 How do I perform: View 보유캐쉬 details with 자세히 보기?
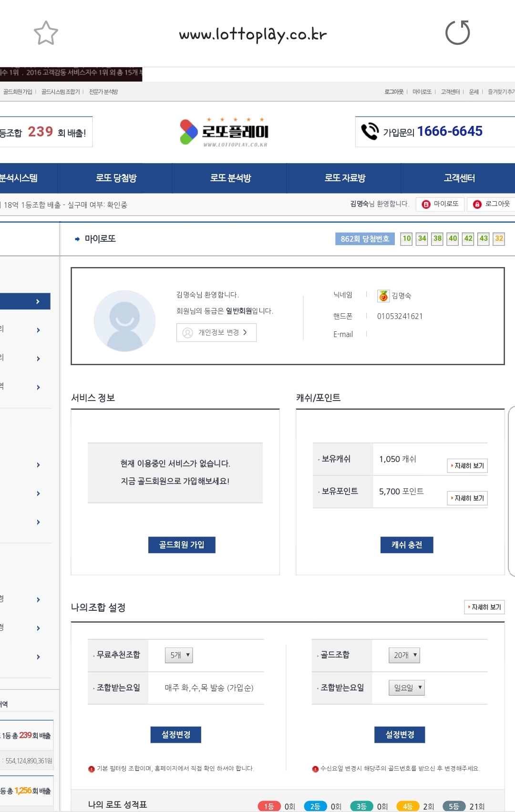point(467,465)
